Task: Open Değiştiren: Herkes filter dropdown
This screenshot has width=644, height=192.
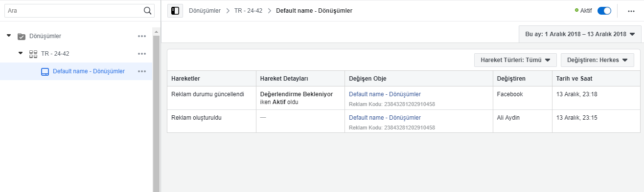Action: pos(598,60)
